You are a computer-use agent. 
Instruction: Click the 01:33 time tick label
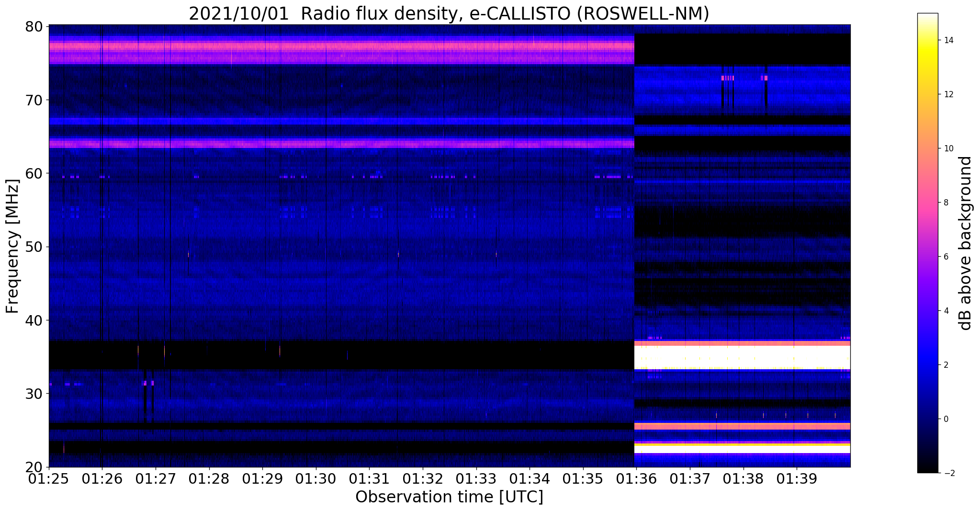click(476, 478)
